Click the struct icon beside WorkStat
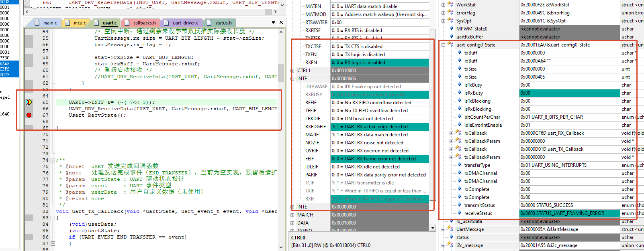This screenshot has height=251, width=644. coord(450,5)
